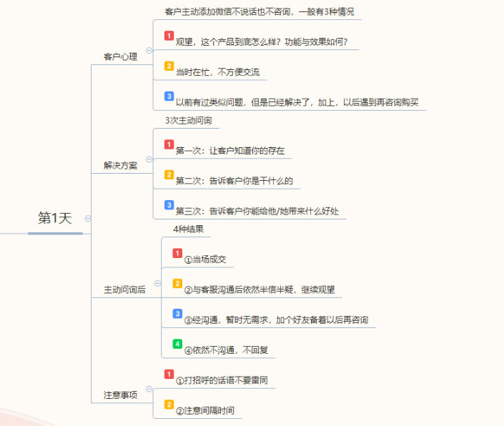Viewport: 504px width, 426px height.
Task: Click red priority 1 marker beside 观望
Action: tap(169, 35)
